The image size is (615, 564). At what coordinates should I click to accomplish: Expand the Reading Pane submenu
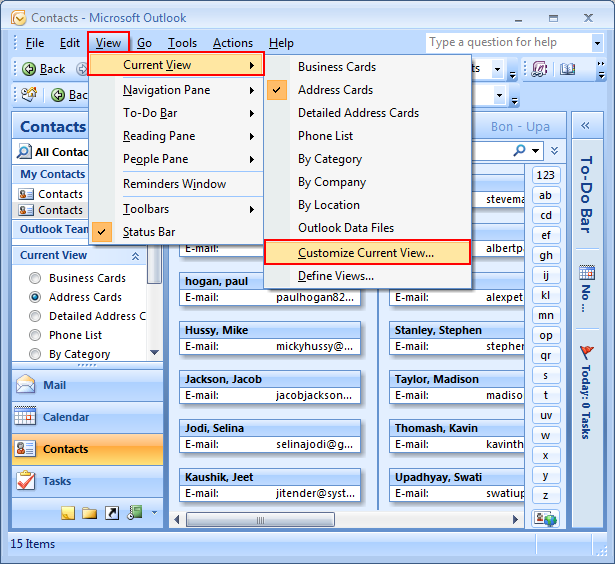[176, 136]
